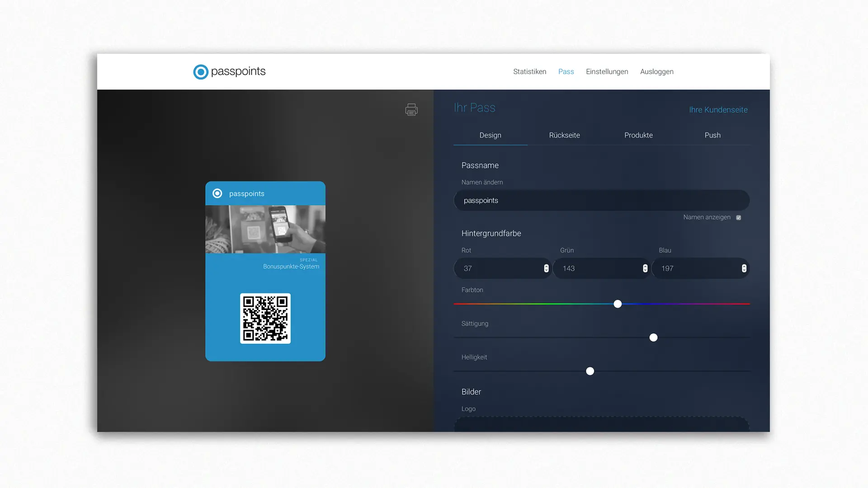The image size is (868, 488).
Task: Click the Blau number input field
Action: click(700, 268)
